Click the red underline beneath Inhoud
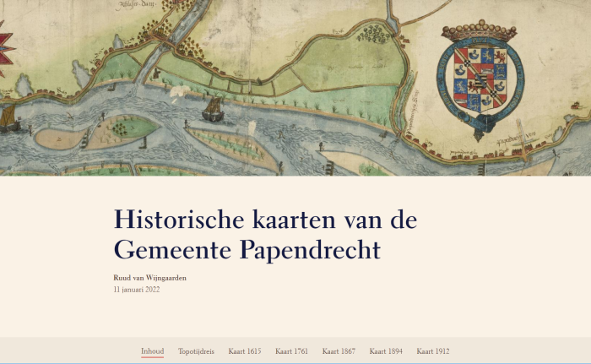 pos(152,358)
